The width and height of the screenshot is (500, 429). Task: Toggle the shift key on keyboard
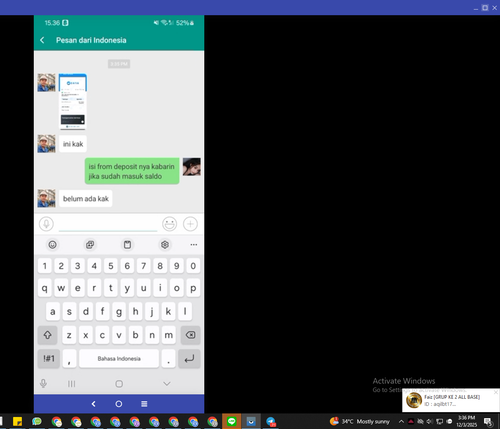pyautogui.click(x=47, y=335)
